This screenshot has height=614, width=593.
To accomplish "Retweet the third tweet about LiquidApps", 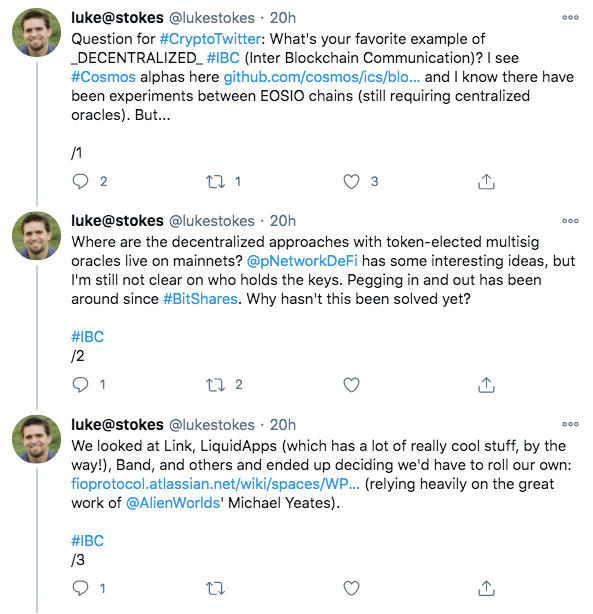I will (x=215, y=588).
